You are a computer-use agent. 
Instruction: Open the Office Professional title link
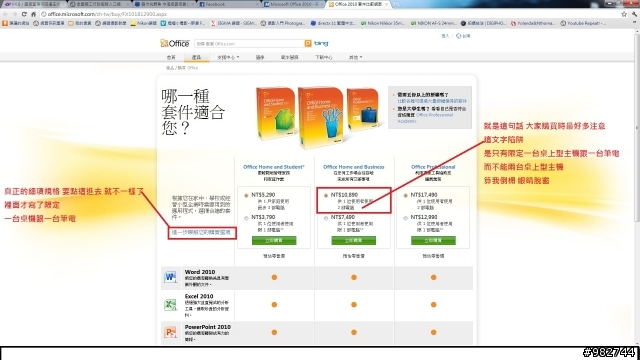pyautogui.click(x=433, y=167)
